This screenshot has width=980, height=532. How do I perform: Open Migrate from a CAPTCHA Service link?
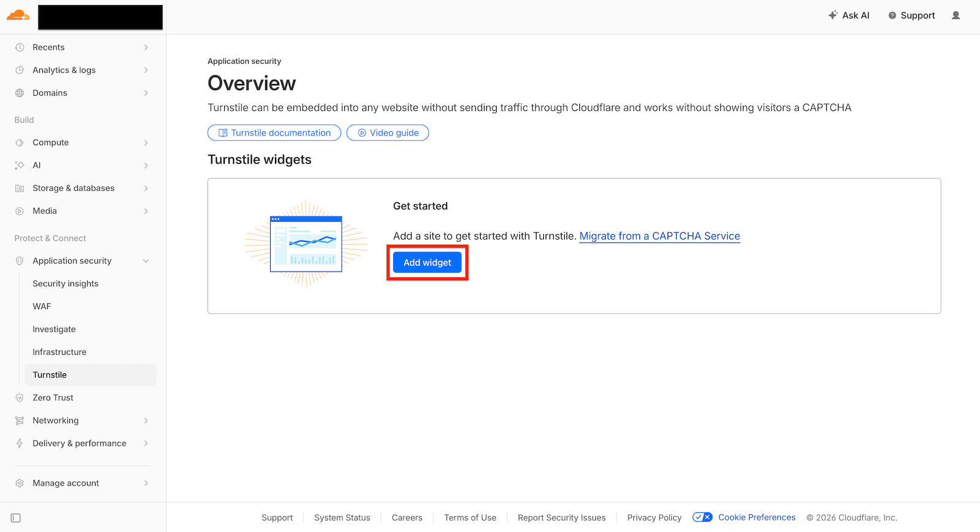pos(659,236)
